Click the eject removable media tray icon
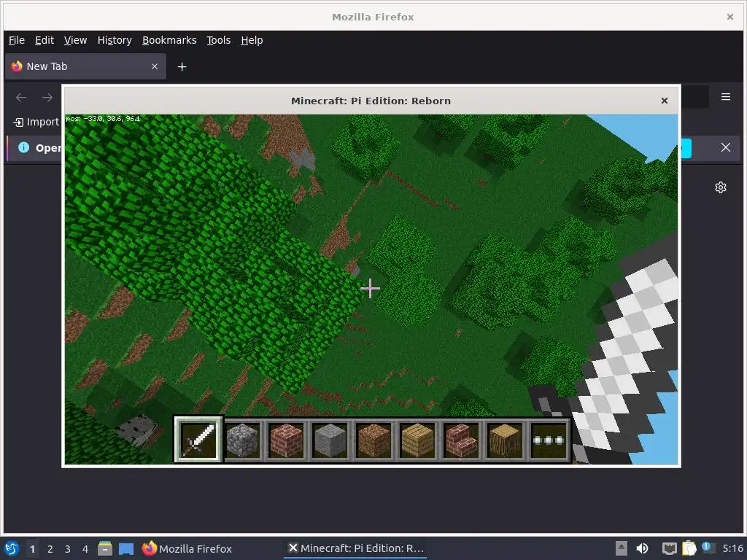 [x=622, y=548]
